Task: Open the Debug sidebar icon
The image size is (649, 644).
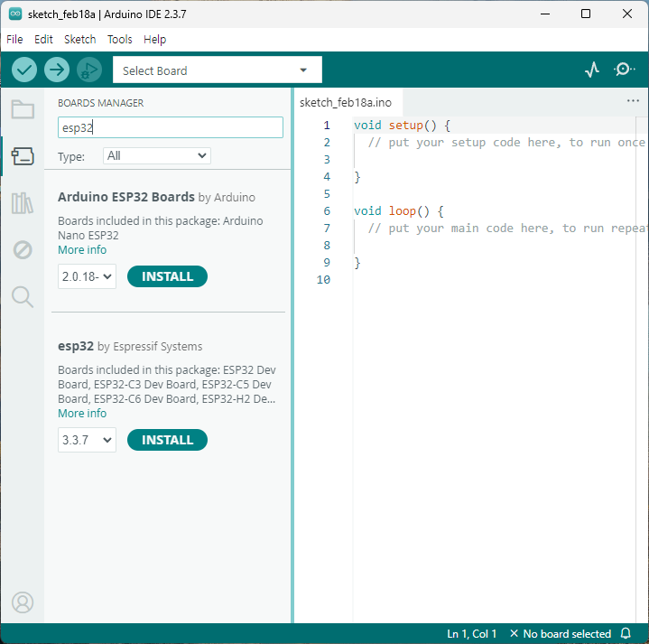Action: [23, 250]
